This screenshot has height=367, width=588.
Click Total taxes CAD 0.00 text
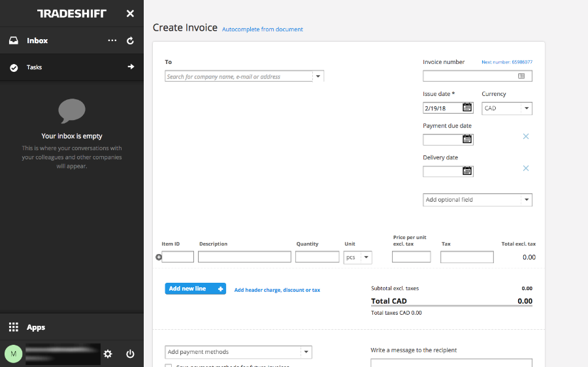(x=397, y=313)
